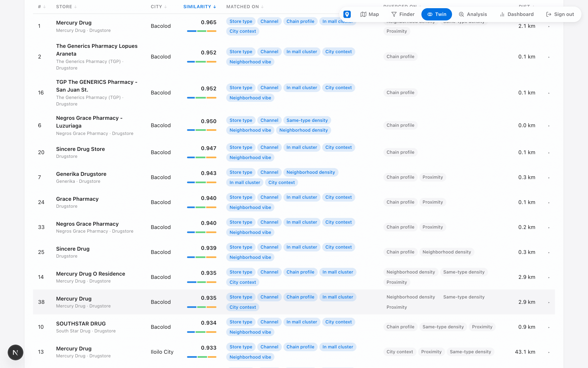Click the 43.1 km distance value
This screenshot has width=588, height=368.
coord(525,352)
